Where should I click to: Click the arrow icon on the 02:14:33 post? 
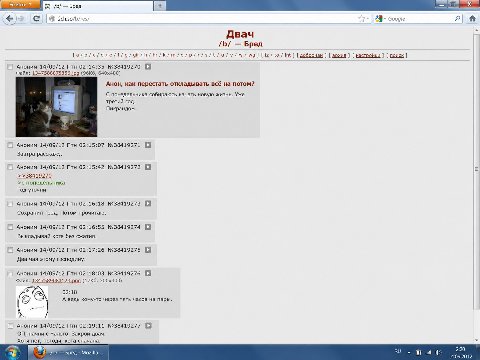pos(148,67)
